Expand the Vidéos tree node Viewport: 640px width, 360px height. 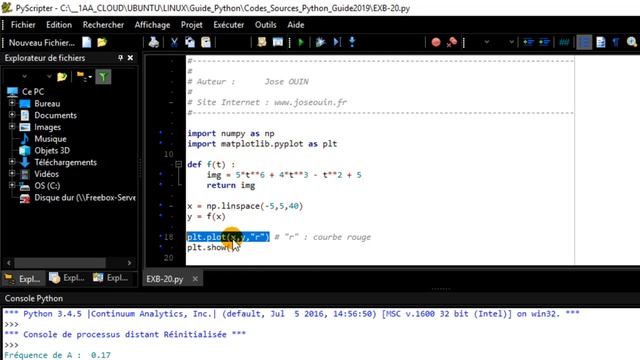coord(12,173)
